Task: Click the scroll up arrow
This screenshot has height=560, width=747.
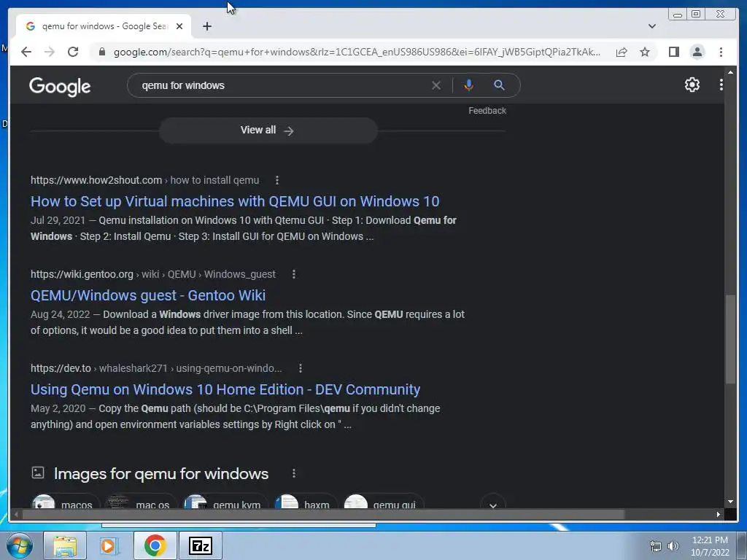Action: (730, 72)
